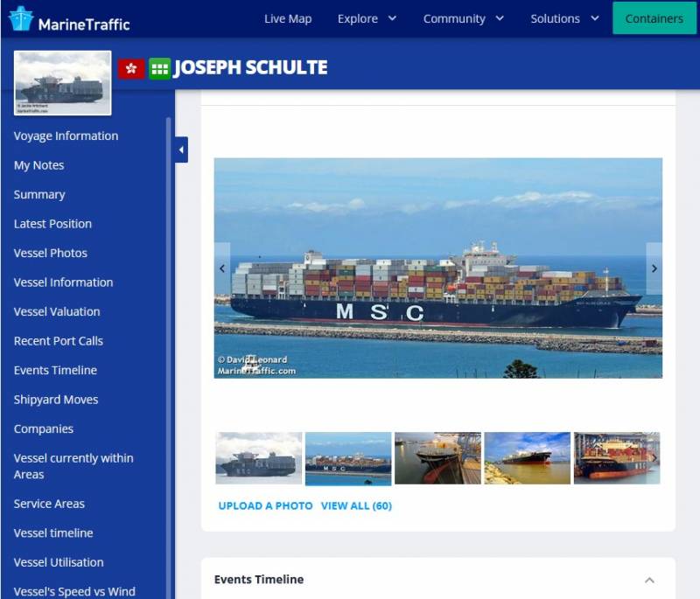700x599 pixels.
Task: Open Vessel timeline in sidebar
Action: point(53,533)
